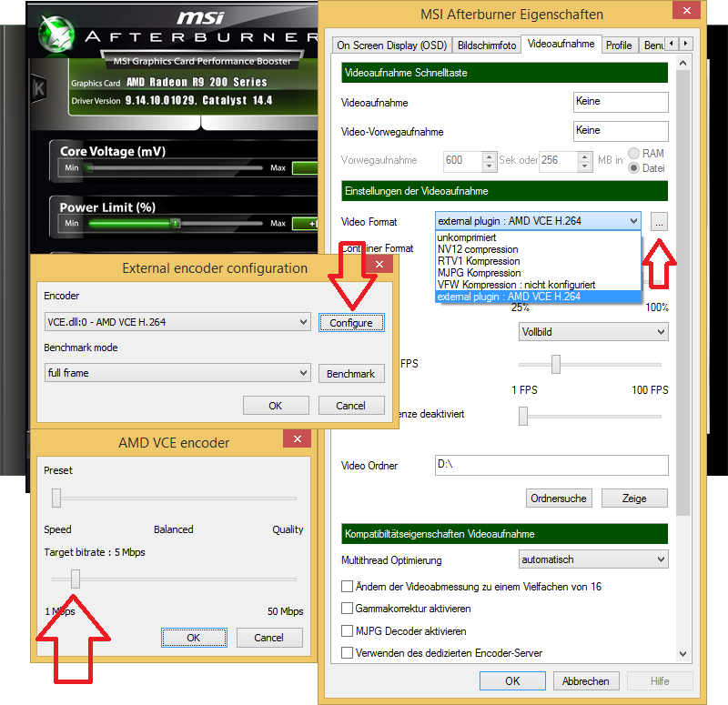
Task: Click the Preset slider handle
Action: click(56, 498)
